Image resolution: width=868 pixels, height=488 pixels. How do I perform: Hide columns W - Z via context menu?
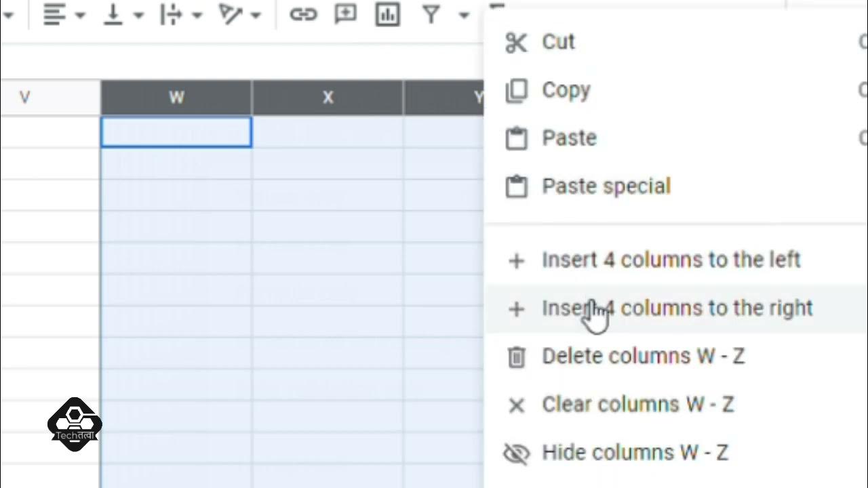pos(635,453)
